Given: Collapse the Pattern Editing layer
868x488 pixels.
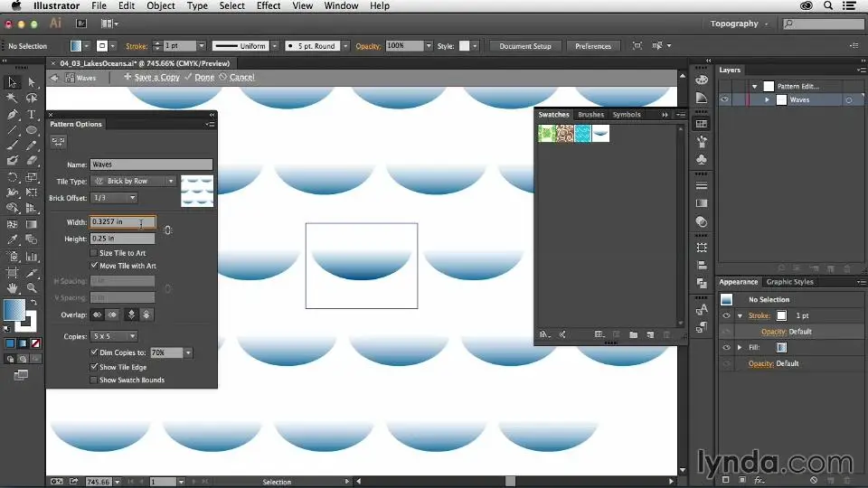Looking at the screenshot, I should (754, 87).
